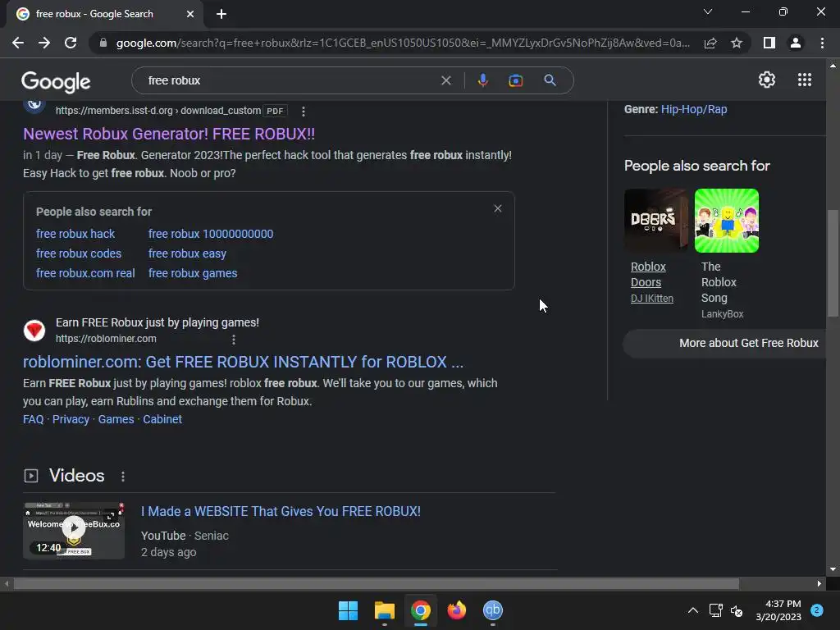Open Google apps grid
This screenshot has height=630, width=840.
click(805, 80)
